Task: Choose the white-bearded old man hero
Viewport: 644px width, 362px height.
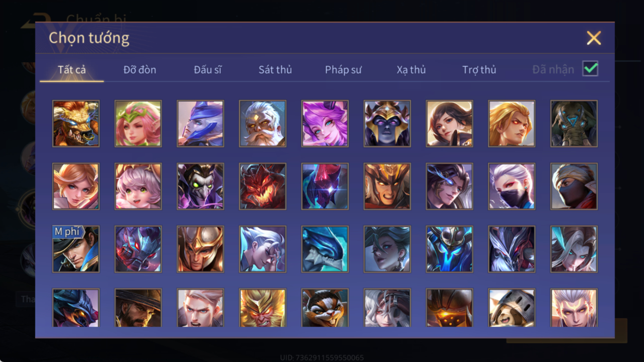Action: (262, 124)
